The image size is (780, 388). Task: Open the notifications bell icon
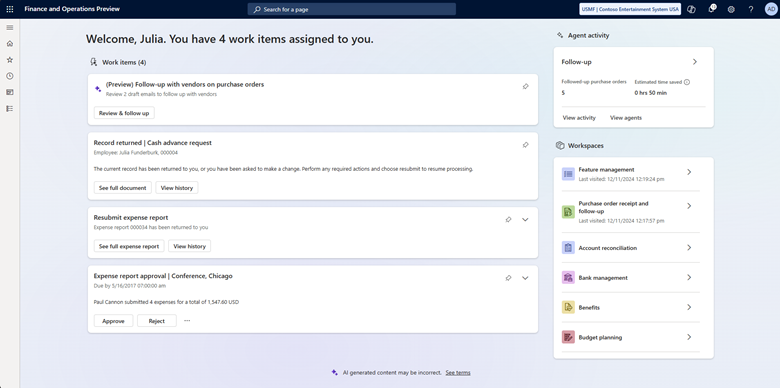click(711, 9)
